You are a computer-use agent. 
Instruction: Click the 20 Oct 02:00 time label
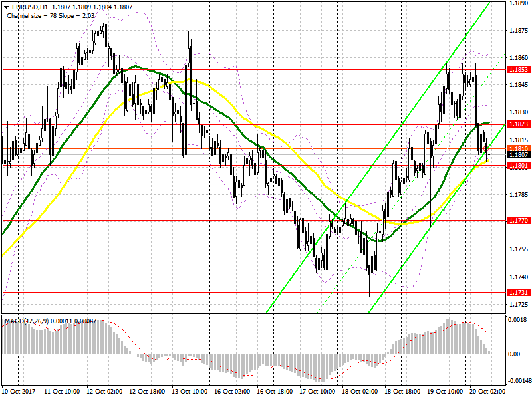coord(487,392)
